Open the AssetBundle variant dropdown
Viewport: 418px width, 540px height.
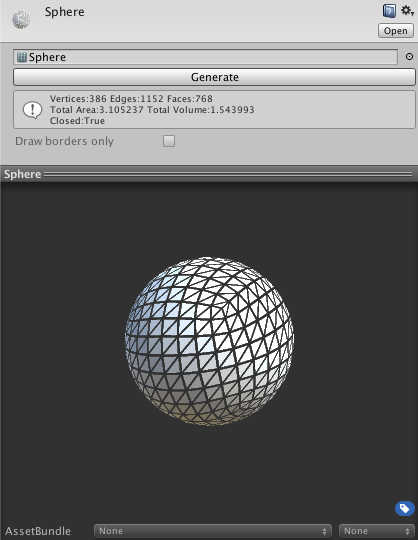[x=377, y=531]
